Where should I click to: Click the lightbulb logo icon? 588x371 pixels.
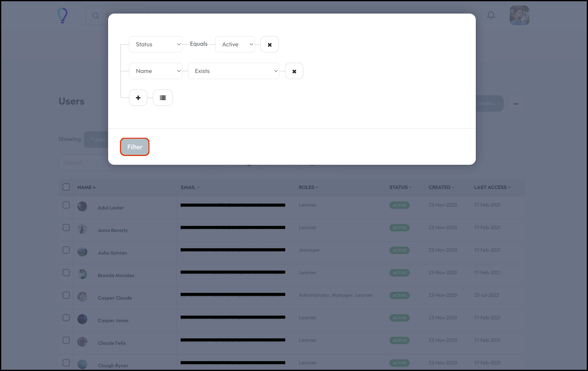click(x=62, y=15)
